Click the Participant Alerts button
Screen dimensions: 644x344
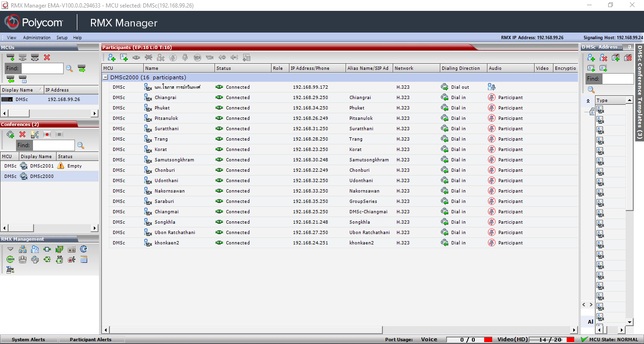click(x=91, y=340)
